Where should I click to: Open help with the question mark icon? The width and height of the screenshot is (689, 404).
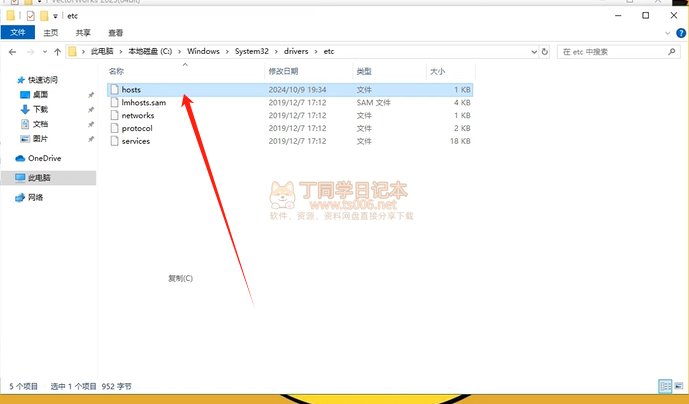click(x=681, y=33)
